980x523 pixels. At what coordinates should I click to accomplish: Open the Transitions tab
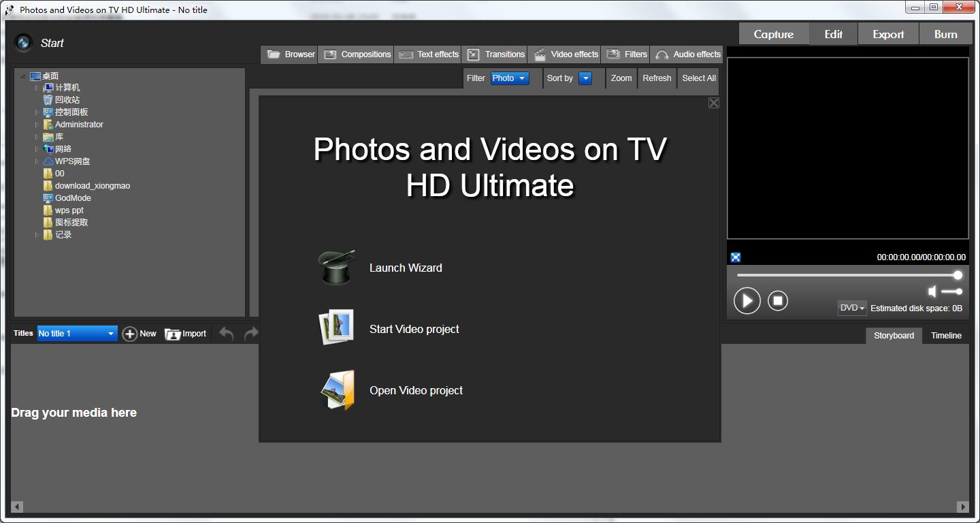[497, 54]
